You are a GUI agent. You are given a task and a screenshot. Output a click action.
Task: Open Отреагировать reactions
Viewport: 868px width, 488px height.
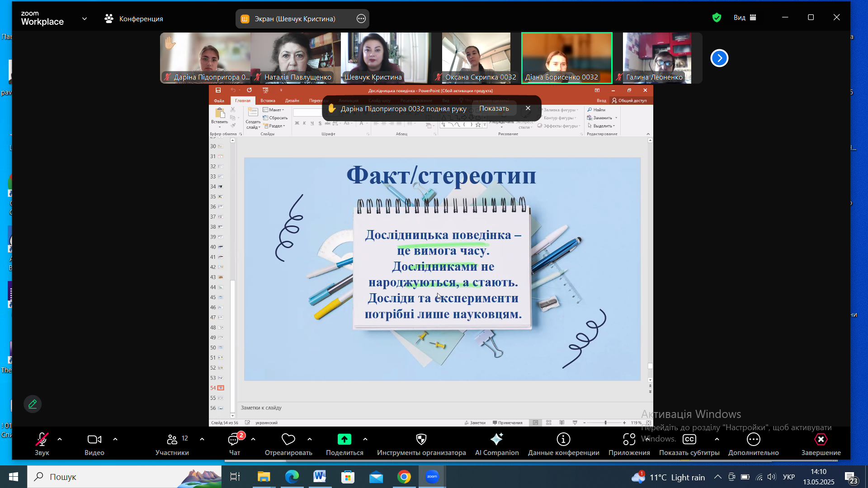click(288, 444)
